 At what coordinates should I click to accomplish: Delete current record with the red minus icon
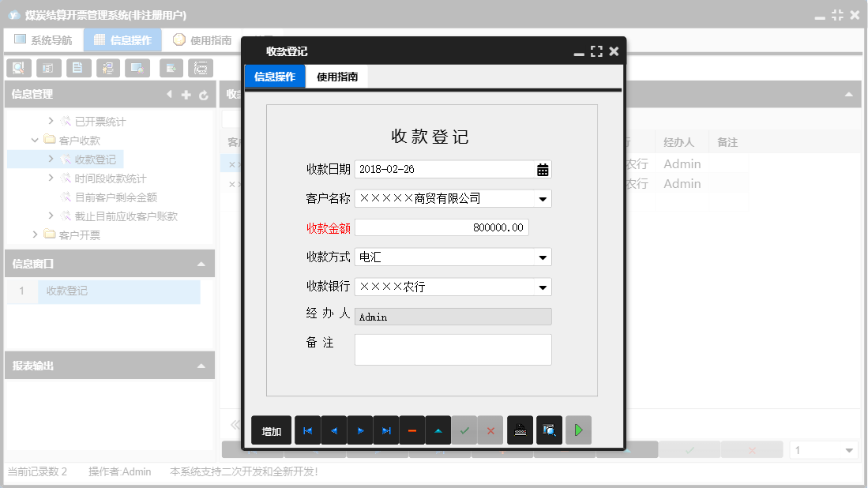[411, 430]
